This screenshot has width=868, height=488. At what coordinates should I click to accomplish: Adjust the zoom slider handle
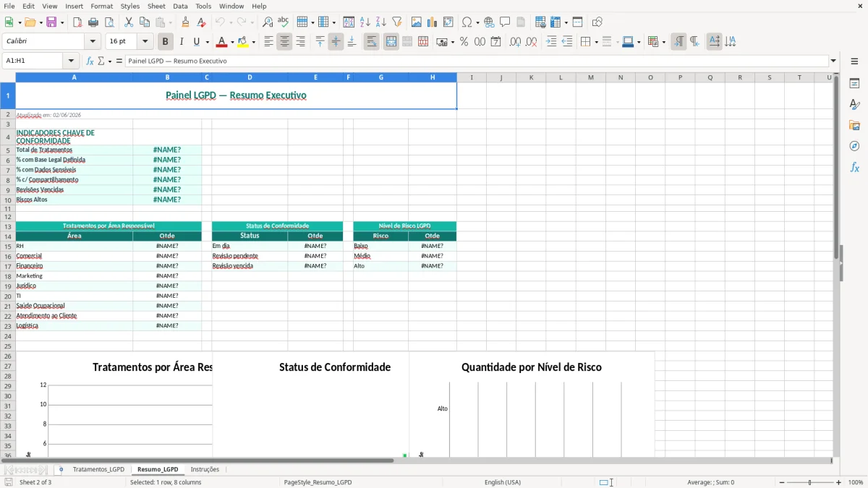pos(810,482)
